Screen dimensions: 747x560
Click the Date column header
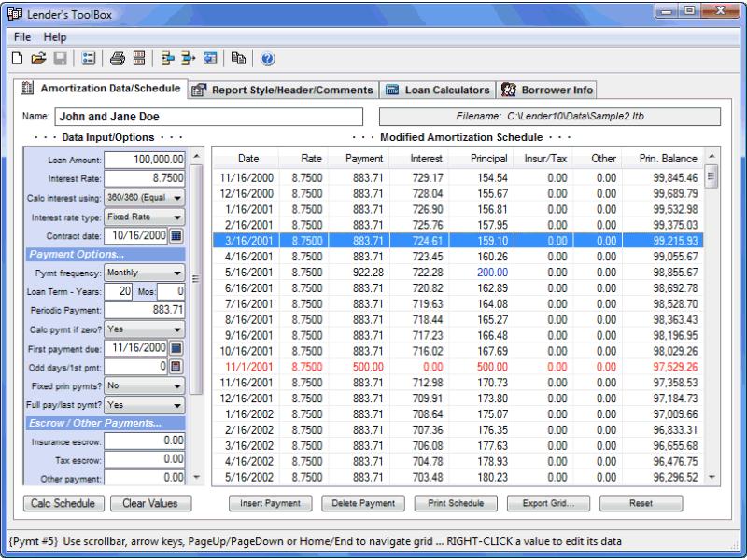[248, 159]
